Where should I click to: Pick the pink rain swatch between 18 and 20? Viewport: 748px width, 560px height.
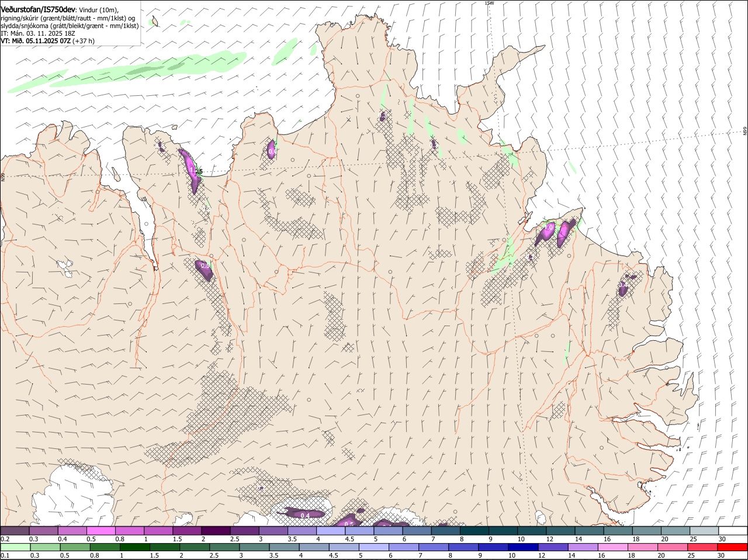tap(642, 547)
